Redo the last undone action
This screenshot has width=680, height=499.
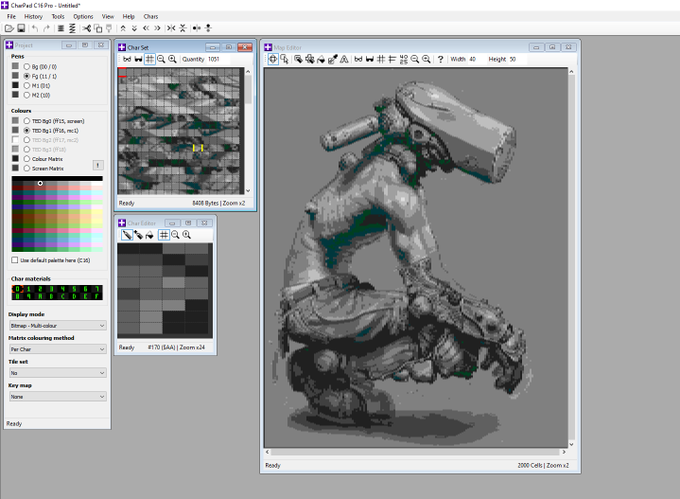click(x=46, y=29)
